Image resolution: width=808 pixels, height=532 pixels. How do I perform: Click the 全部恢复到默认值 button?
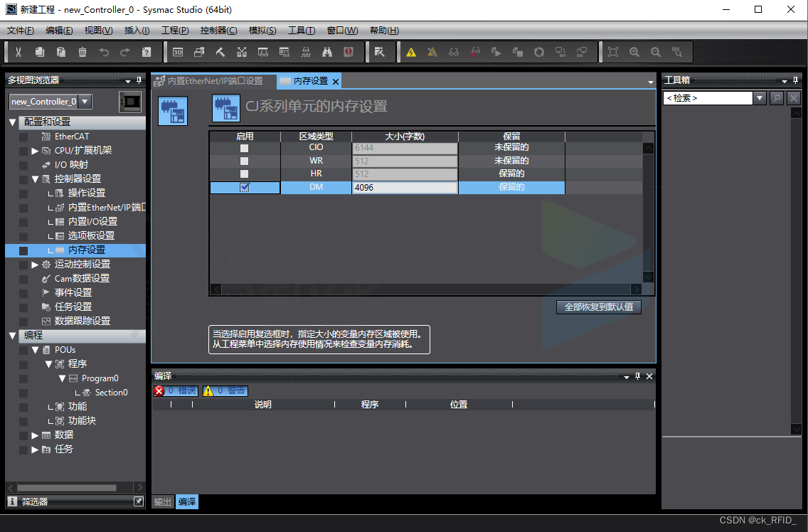tap(599, 307)
